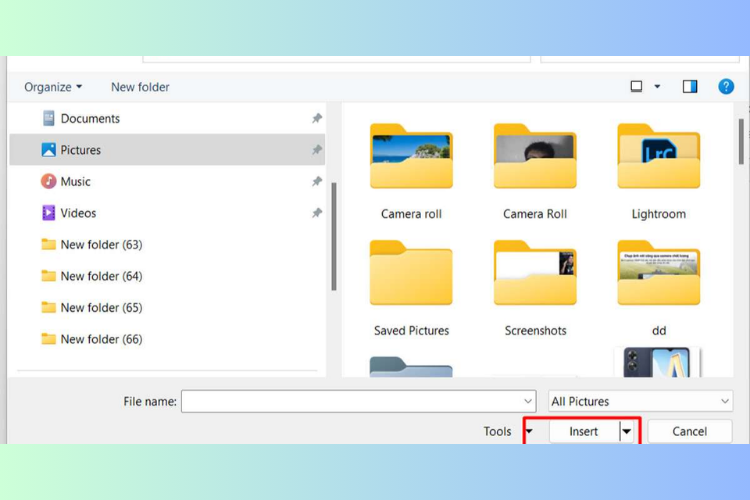Image resolution: width=750 pixels, height=500 pixels.
Task: Select the Screenshots folder icon
Action: coord(535,273)
